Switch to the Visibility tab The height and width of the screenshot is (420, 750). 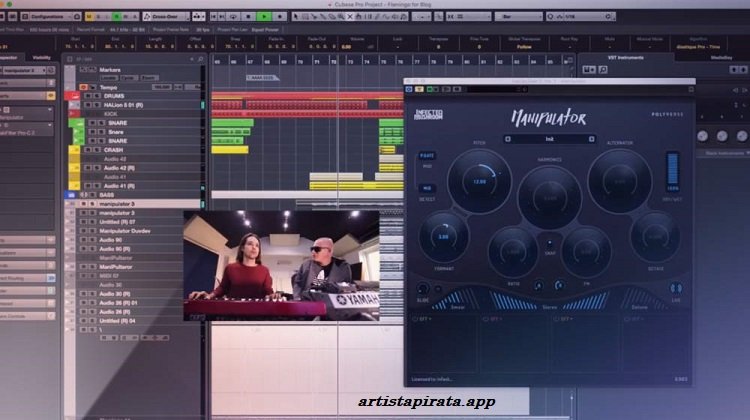click(42, 58)
